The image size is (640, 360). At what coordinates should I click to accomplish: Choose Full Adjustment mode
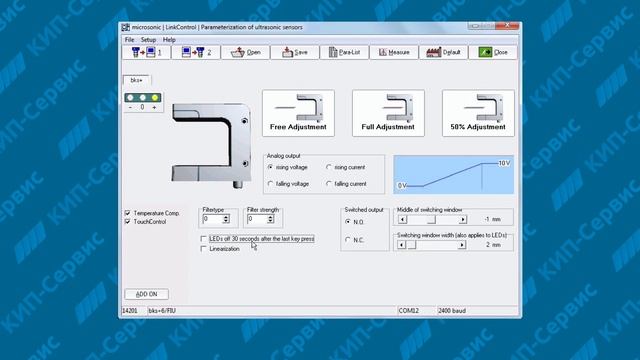[388, 113]
